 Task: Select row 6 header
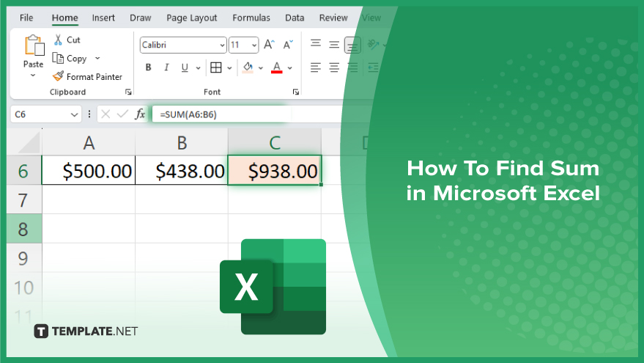[x=23, y=170]
